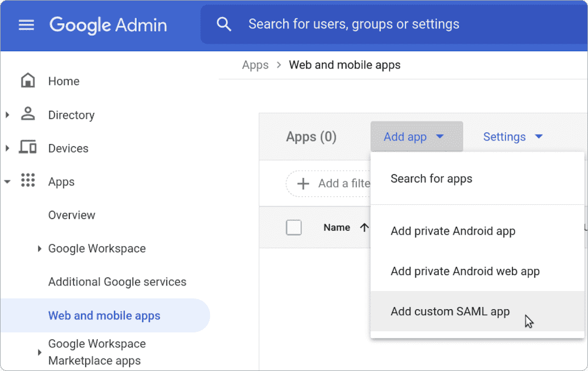Choose Search for apps from the menu
This screenshot has height=371, width=588.
click(x=431, y=178)
